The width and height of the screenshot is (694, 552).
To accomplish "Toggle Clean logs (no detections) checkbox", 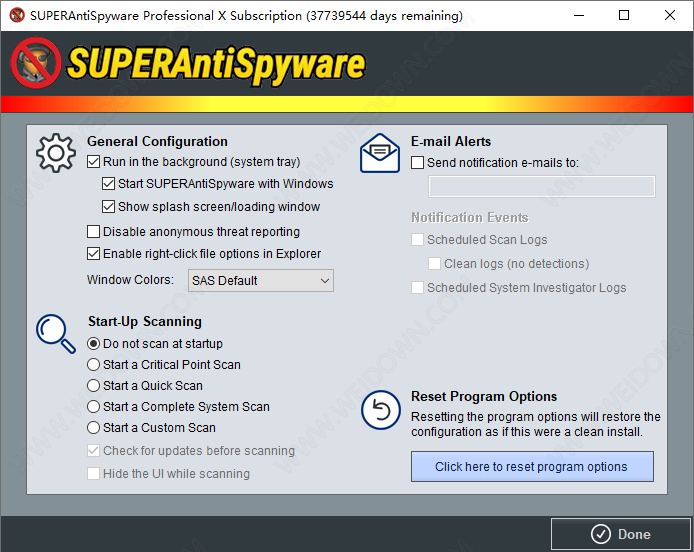I will (434, 264).
